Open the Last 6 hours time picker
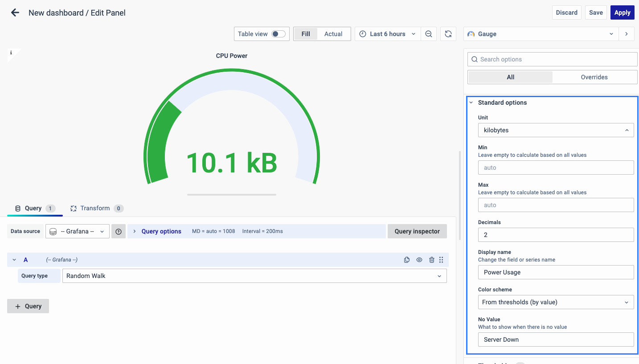This screenshot has width=639, height=364. [387, 34]
